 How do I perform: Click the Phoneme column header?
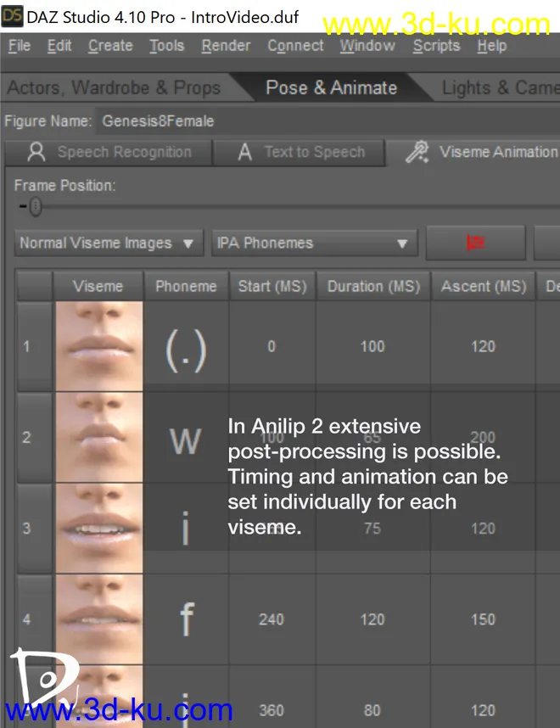tap(186, 287)
